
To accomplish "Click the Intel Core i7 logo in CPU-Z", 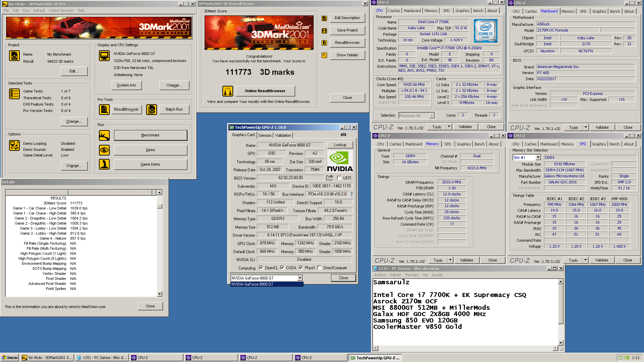I will click(x=486, y=31).
